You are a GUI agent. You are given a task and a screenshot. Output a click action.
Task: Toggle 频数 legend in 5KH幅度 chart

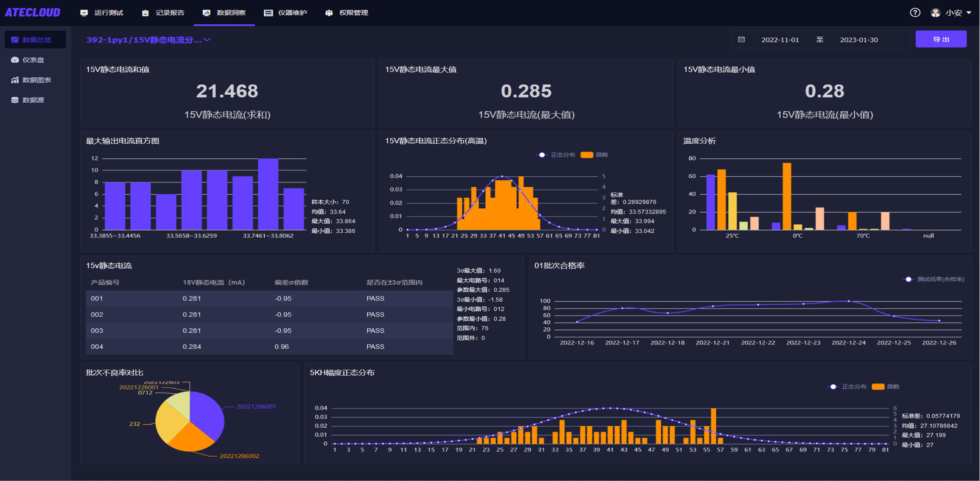point(885,387)
